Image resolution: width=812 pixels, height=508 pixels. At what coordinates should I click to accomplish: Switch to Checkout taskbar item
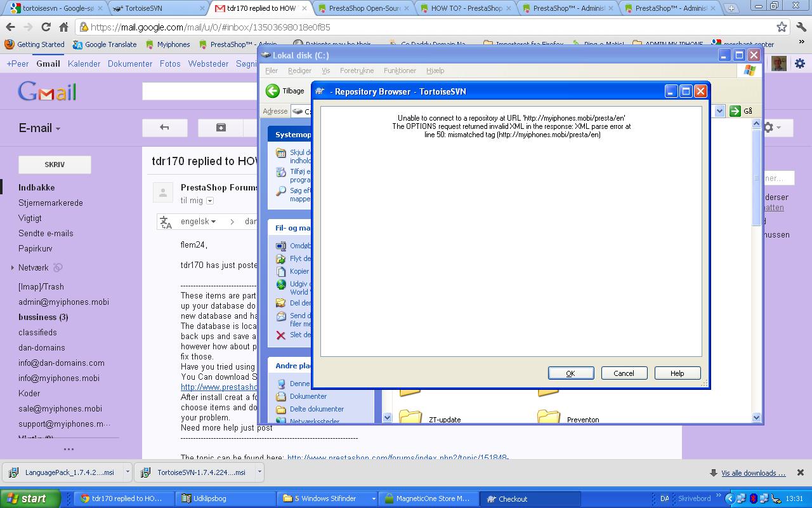coord(530,498)
